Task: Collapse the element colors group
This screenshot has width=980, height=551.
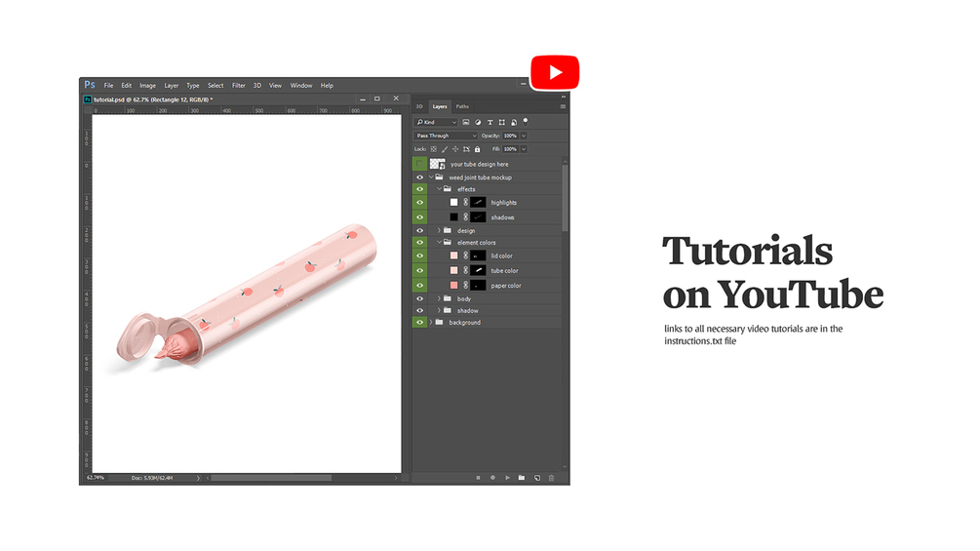Action: point(439,243)
